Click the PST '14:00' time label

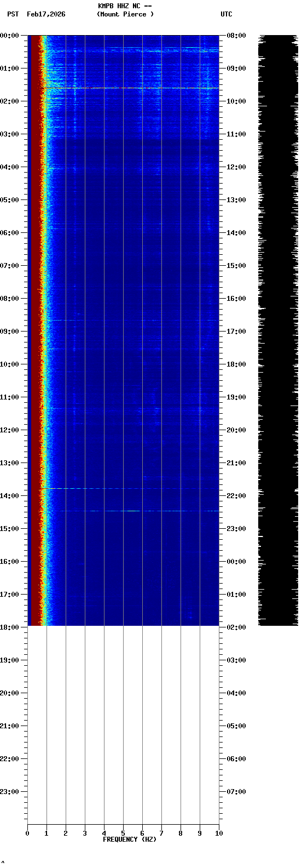(x=10, y=496)
